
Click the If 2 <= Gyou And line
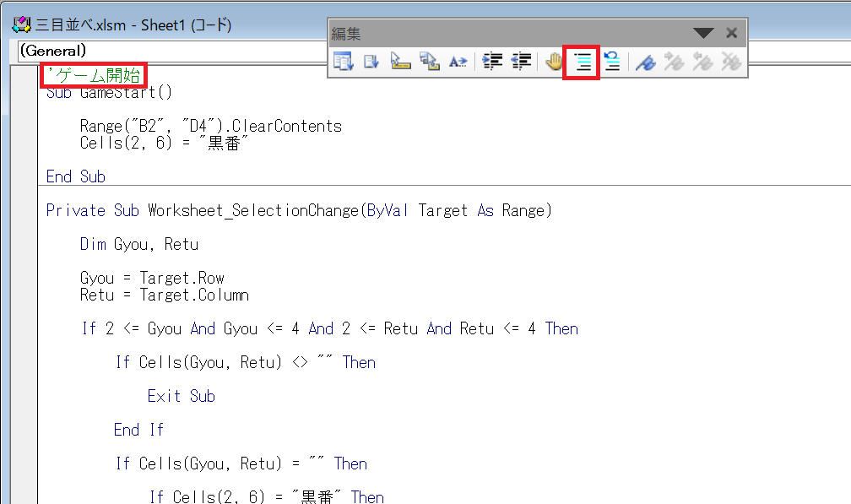tap(330, 328)
